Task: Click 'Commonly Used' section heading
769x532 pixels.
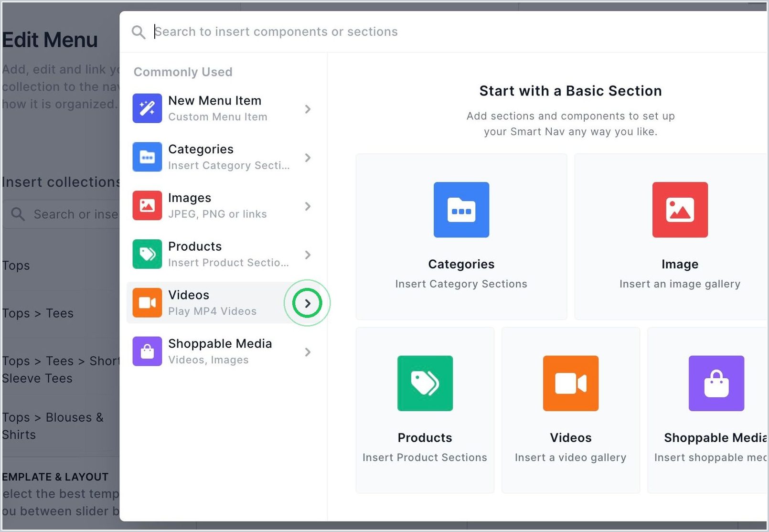Action: [x=183, y=72]
